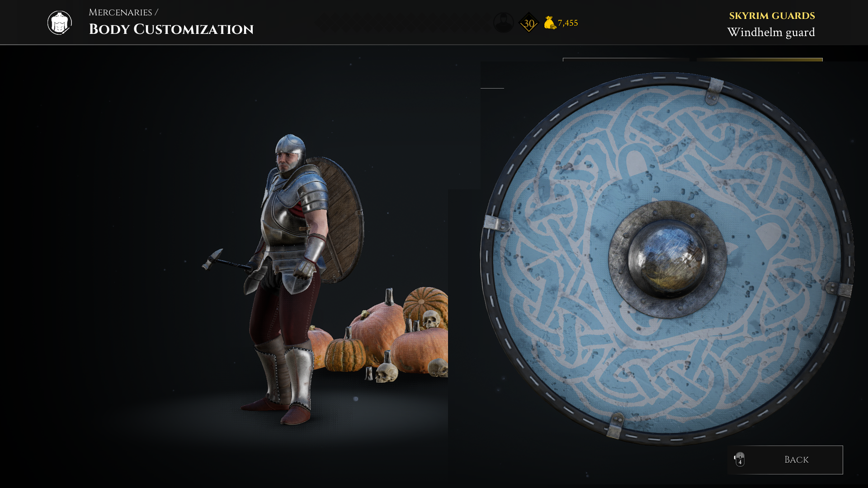868x488 pixels.
Task: Click the Windhelm guard mercenary name
Action: (771, 33)
